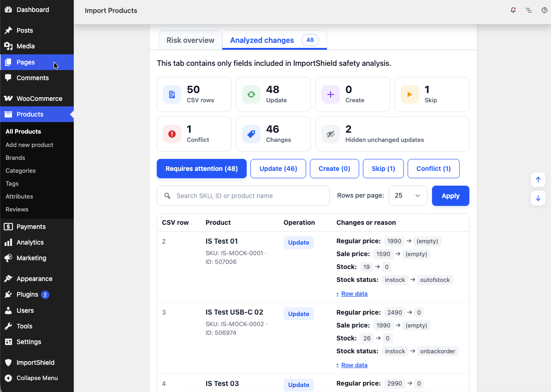
Task: Click the hidden unchanged updates eye icon
Action: 331,134
